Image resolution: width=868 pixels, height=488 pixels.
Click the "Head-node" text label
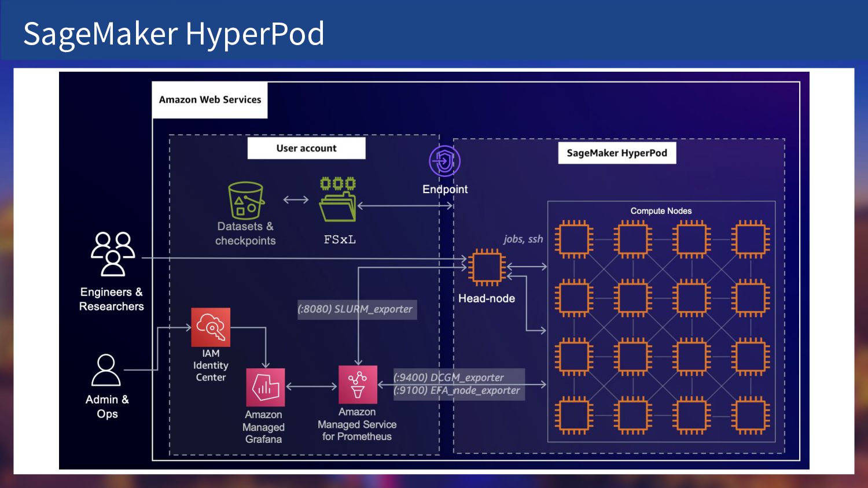coord(487,298)
